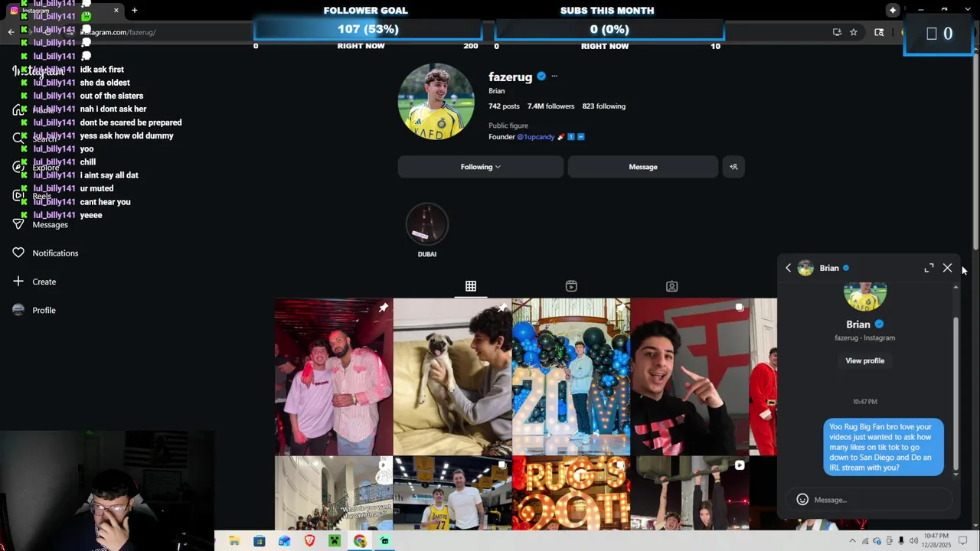980x551 pixels.
Task: Expand the Brian chat to full view
Action: (x=929, y=268)
